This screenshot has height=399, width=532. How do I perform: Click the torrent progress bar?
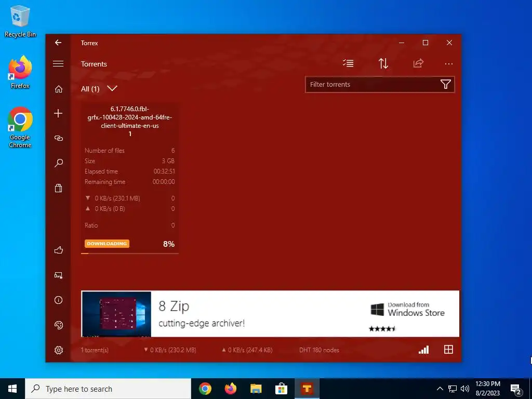[x=130, y=253]
